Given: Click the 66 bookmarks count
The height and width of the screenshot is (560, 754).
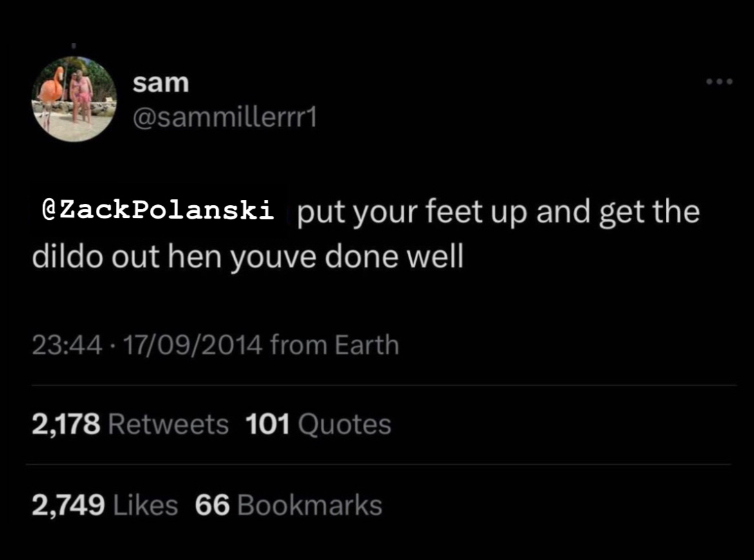Looking at the screenshot, I should 212,505.
